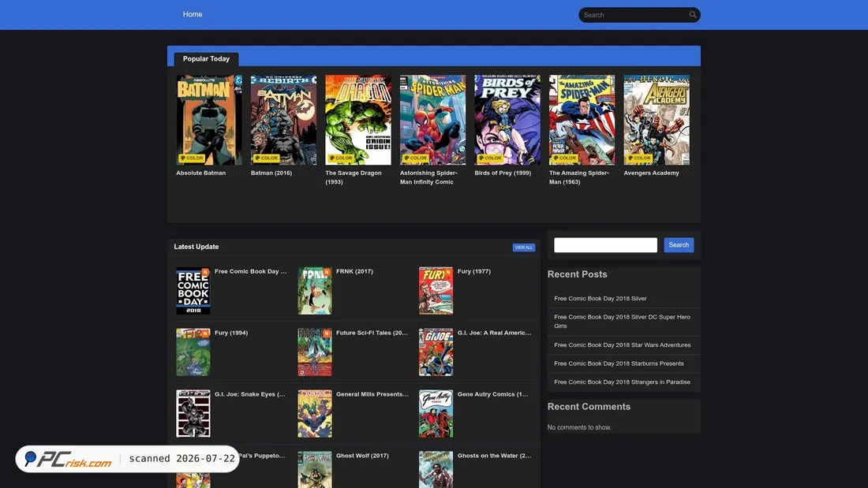Click the Free Comic Book Day title text

251,272
